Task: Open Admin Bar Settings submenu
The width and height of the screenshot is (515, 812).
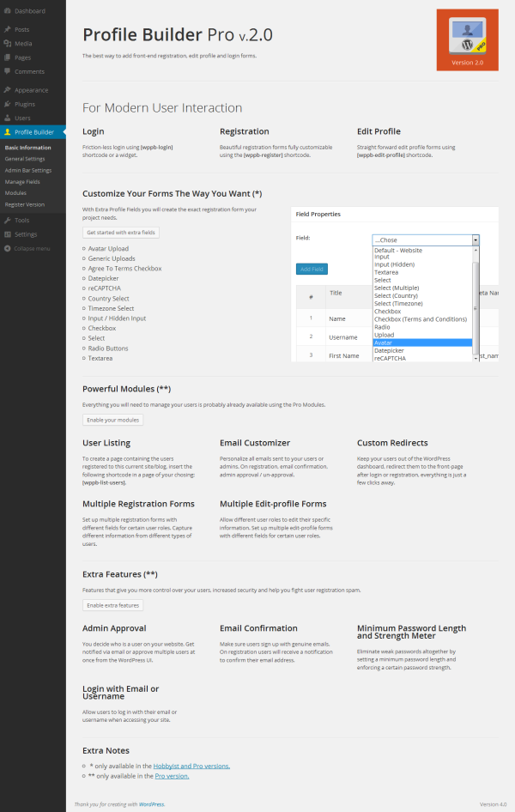Action: tap(28, 170)
